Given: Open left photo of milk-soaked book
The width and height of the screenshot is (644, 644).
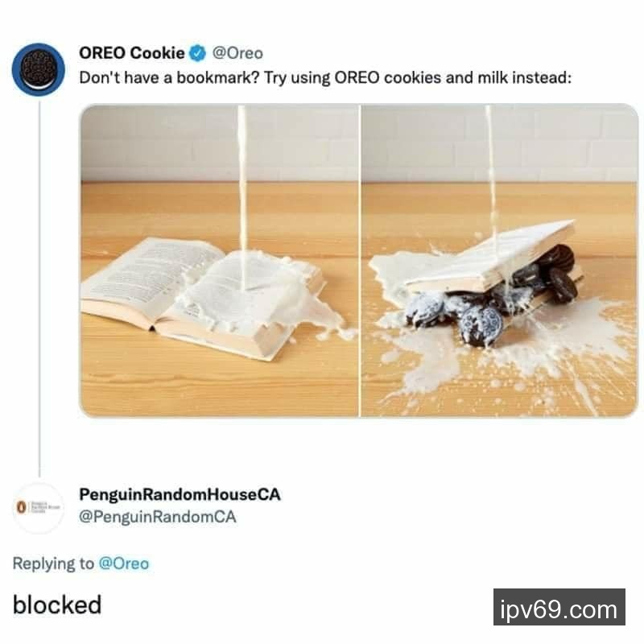Looking at the screenshot, I should pyautogui.click(x=220, y=261).
